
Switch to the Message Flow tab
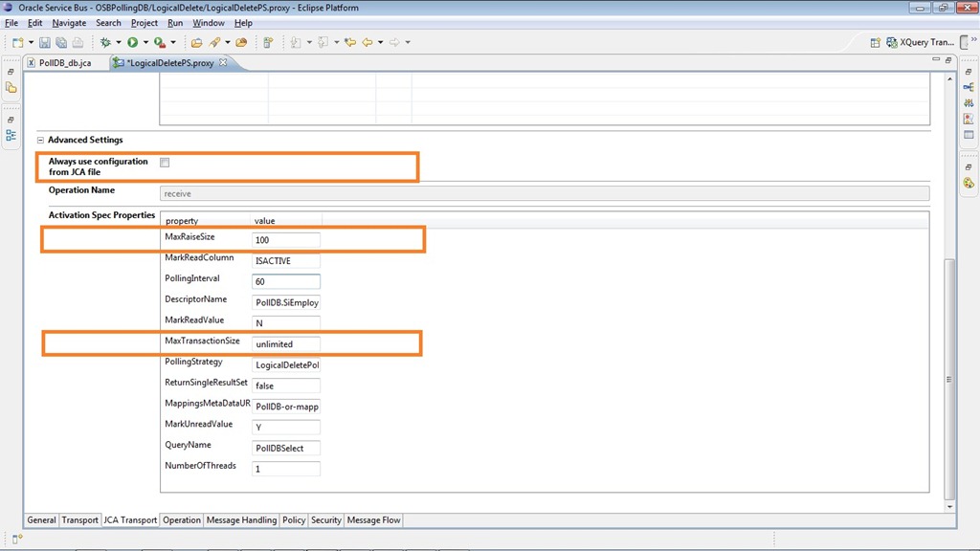point(374,520)
